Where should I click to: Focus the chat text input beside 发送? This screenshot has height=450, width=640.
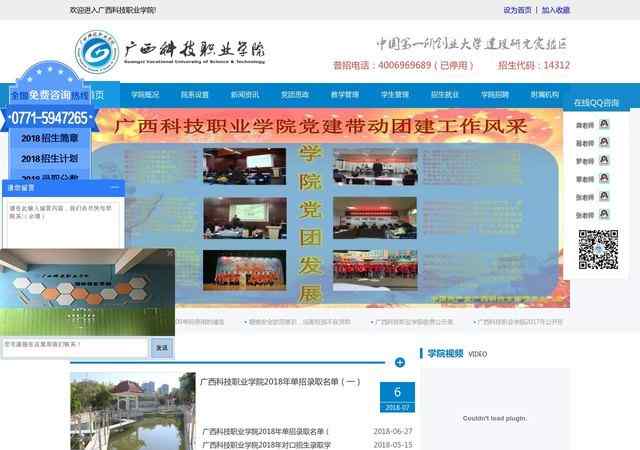[x=75, y=348]
